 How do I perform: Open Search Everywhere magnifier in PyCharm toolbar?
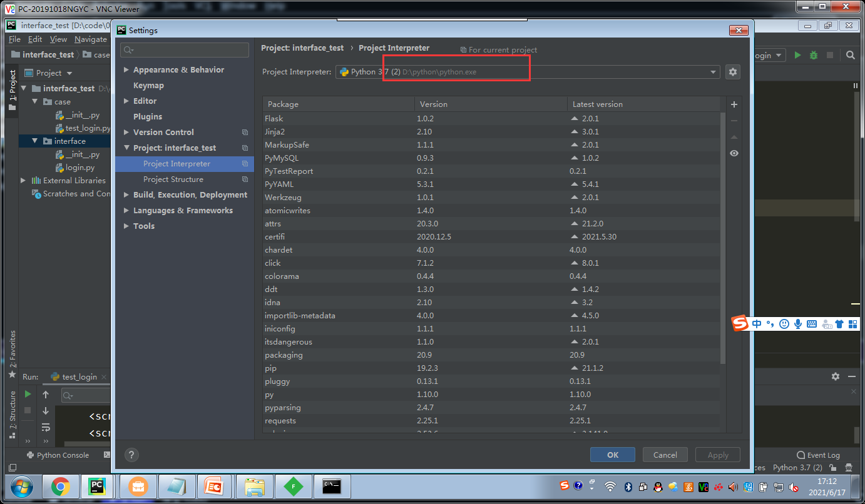coord(851,55)
